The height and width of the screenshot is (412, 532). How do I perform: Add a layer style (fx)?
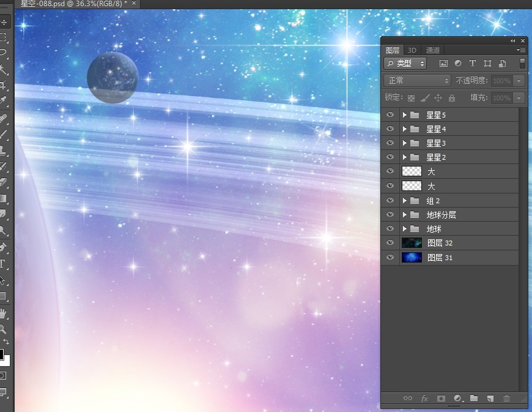[x=424, y=398]
